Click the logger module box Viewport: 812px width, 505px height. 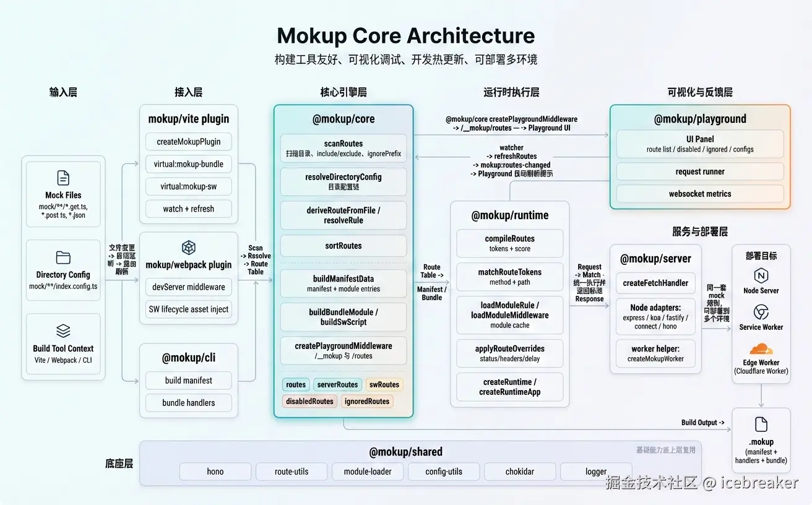pos(596,472)
